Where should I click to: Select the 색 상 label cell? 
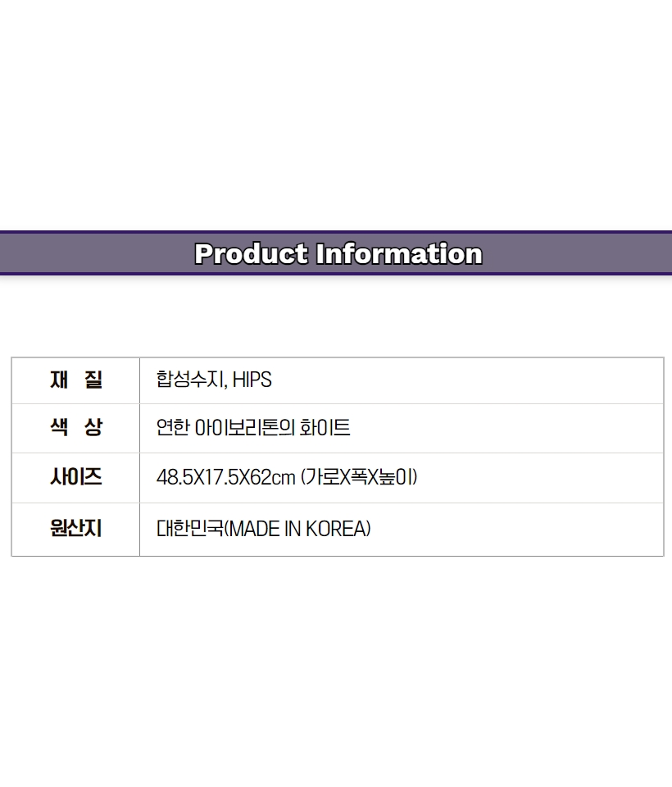tap(75, 428)
